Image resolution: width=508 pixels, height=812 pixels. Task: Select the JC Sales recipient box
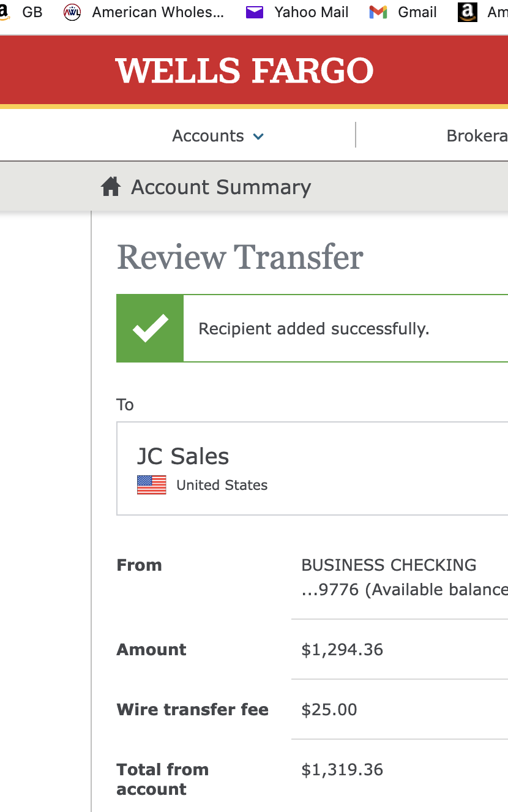312,468
